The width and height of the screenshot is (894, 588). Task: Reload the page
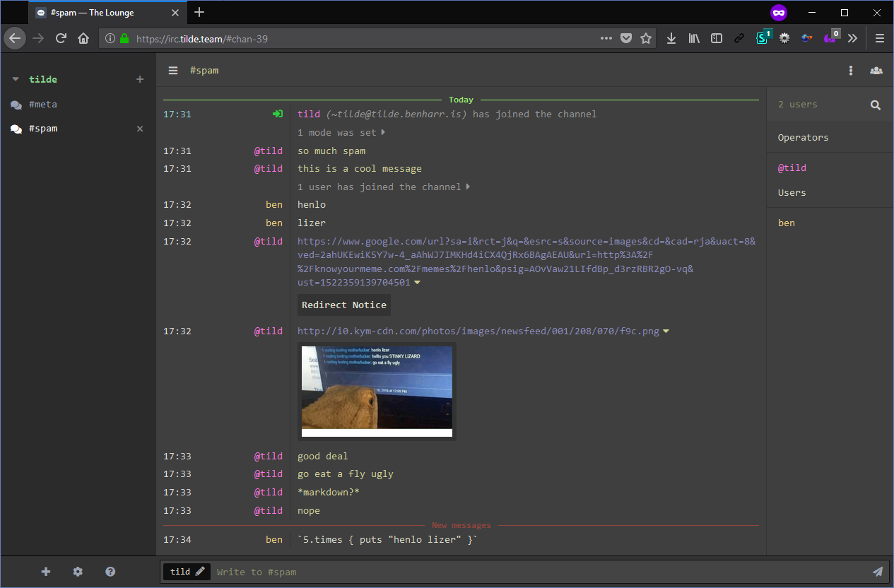[61, 38]
